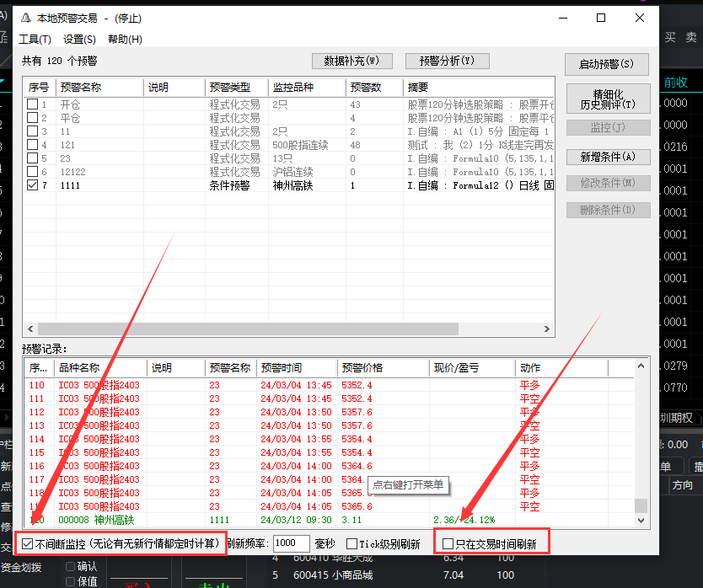Screen dimensions: 703x588
Task: Open the 帮助(H) menu
Action: (x=125, y=40)
